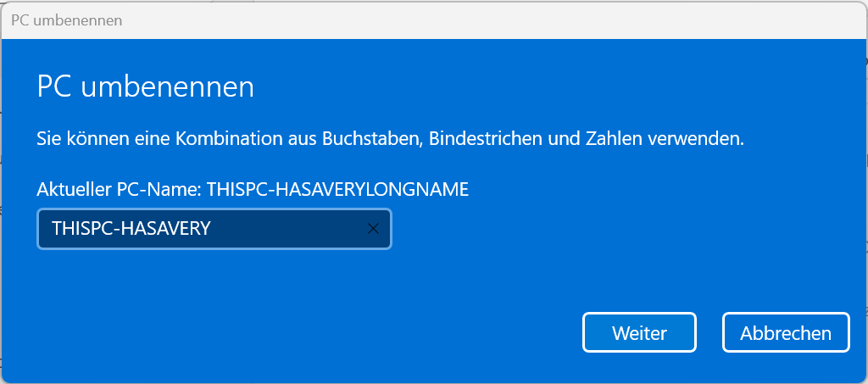This screenshot has width=868, height=384.
Task: Click the PC umbenennen title bar text
Action: click(66, 20)
